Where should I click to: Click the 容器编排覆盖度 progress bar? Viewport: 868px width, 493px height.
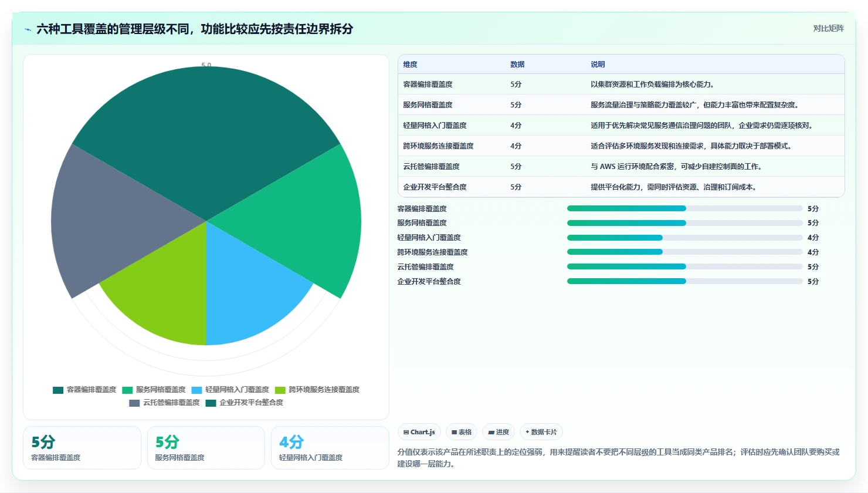pyautogui.click(x=684, y=208)
